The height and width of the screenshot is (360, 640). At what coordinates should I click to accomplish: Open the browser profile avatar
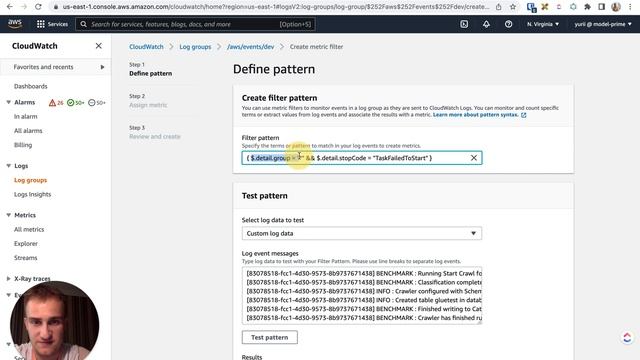pyautogui.click(x=616, y=7)
